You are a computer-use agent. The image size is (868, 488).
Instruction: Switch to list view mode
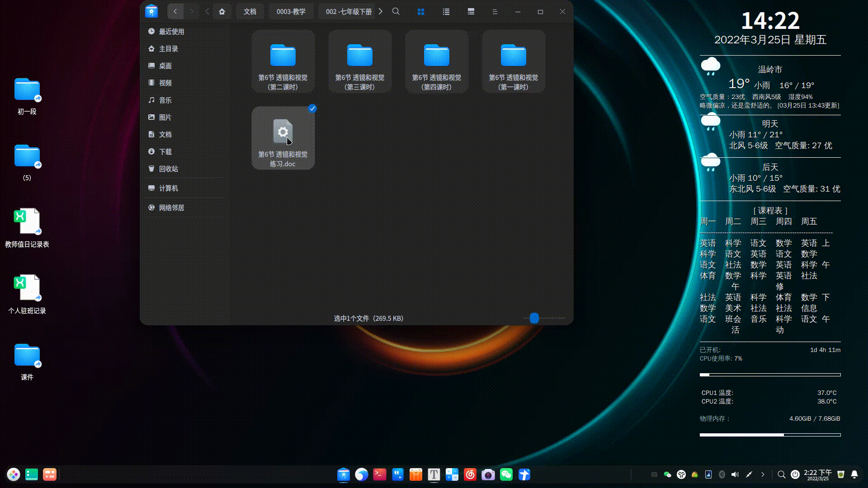[446, 11]
